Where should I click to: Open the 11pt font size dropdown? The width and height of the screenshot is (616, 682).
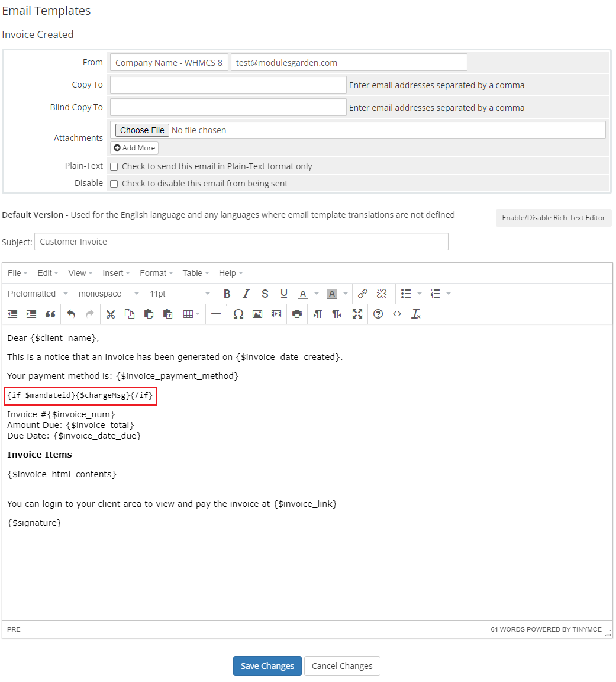[179, 294]
